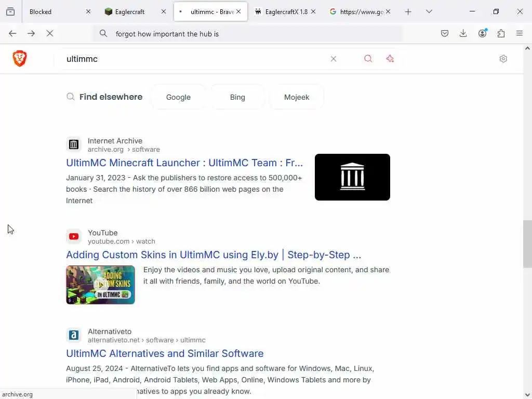Click the custom skins video thumbnail

[100, 285]
